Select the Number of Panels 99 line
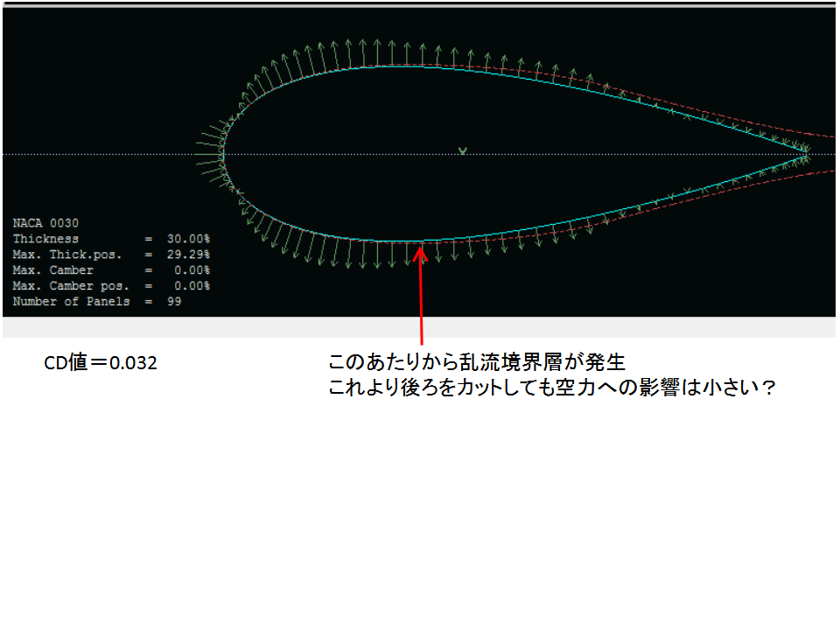The height and width of the screenshot is (630, 840). 96,302
